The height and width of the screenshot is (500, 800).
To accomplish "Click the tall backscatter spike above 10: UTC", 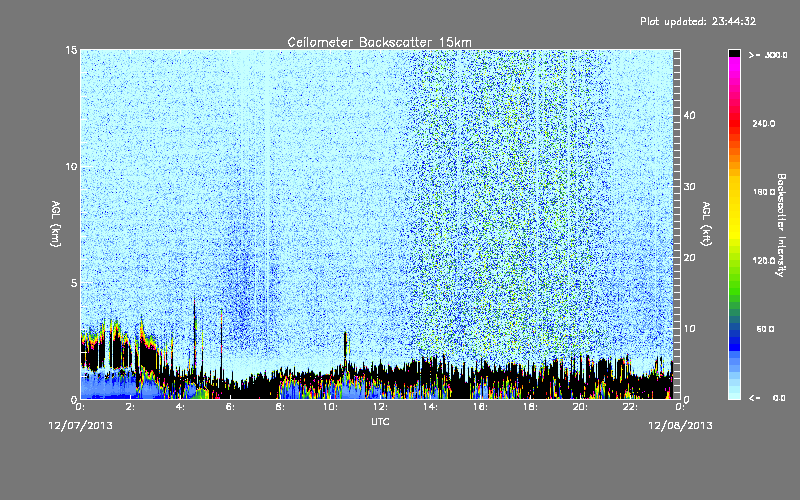I will [x=345, y=350].
